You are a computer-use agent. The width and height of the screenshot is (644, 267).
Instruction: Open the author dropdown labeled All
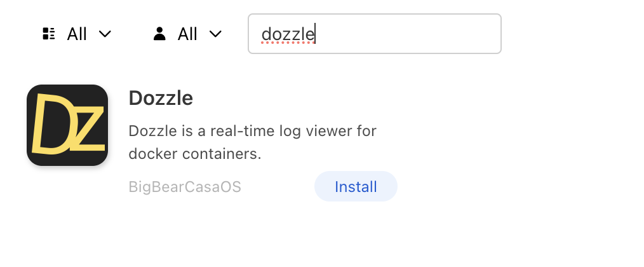(187, 34)
